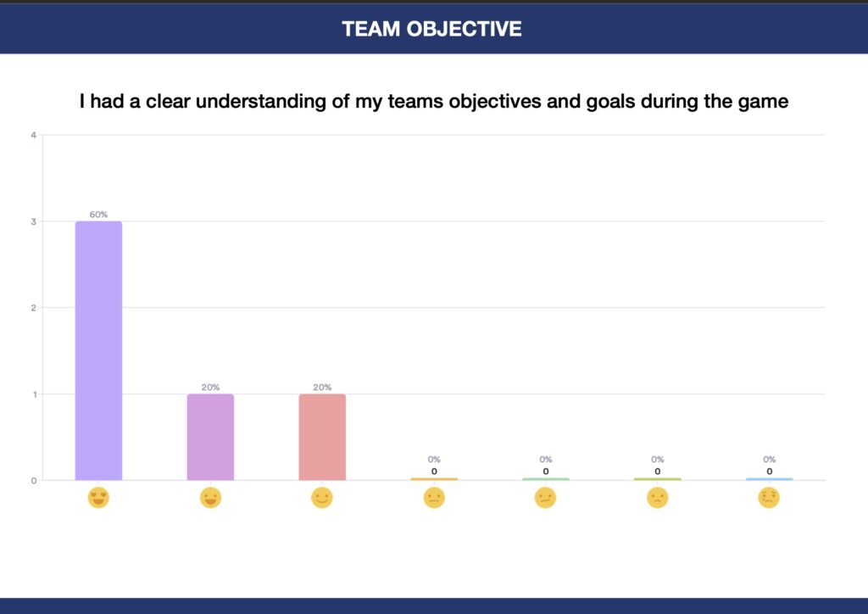
Task: Select the skeptical smirk emoji icon
Action: (545, 498)
